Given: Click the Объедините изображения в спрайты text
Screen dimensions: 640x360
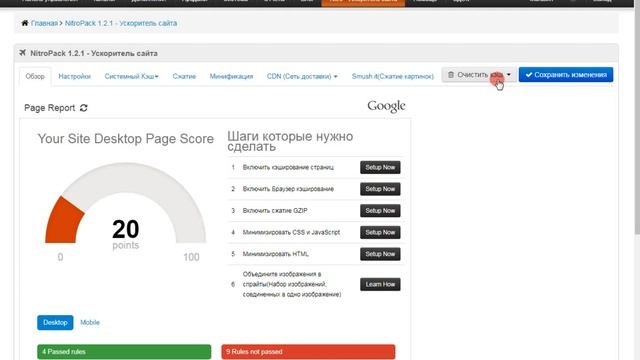Looking at the screenshot, I should 292,284.
